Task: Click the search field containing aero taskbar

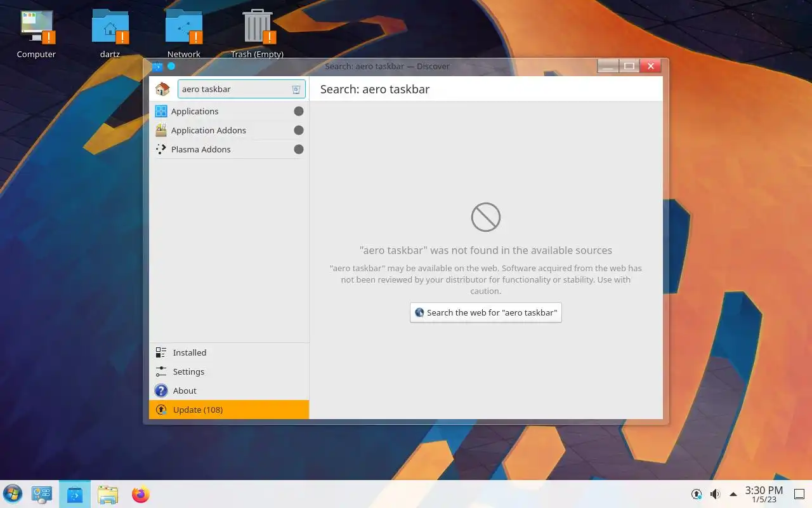Action: click(241, 89)
